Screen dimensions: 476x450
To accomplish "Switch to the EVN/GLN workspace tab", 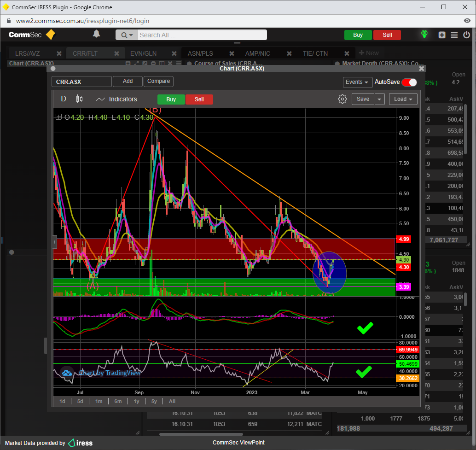I will (143, 53).
